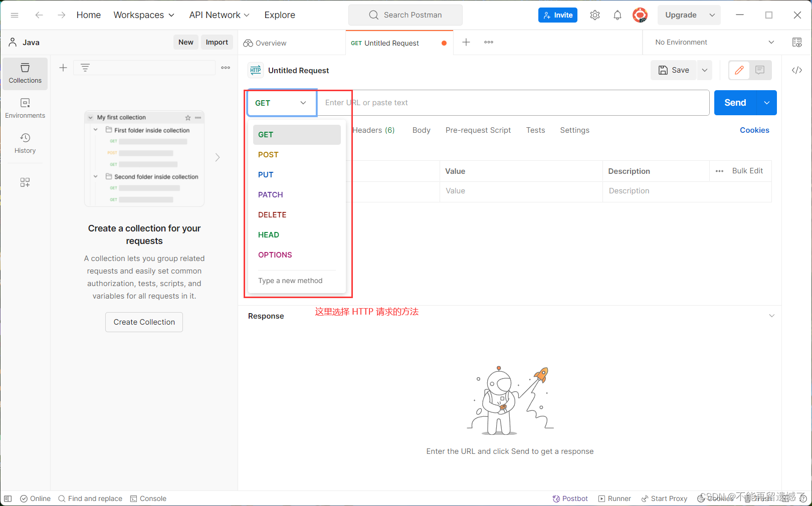Open the comments icon
The height and width of the screenshot is (506, 812).
click(x=760, y=70)
